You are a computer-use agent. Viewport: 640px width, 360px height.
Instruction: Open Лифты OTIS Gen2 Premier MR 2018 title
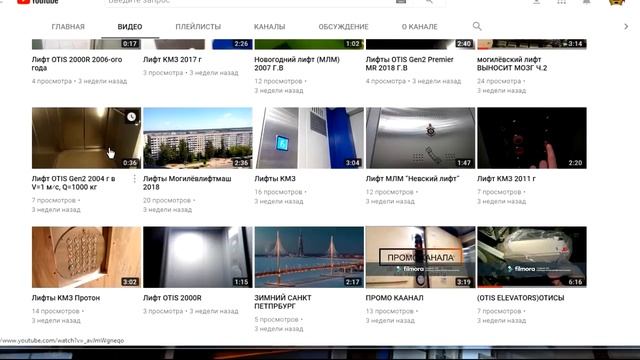click(409, 64)
